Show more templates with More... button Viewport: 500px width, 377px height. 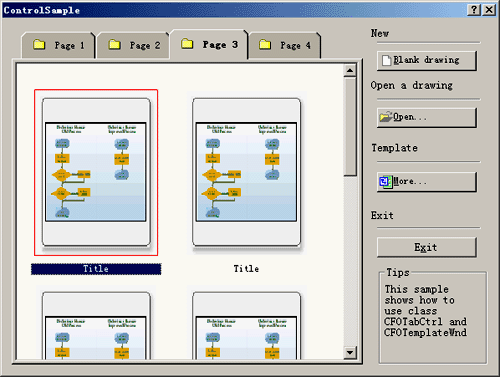tap(427, 182)
